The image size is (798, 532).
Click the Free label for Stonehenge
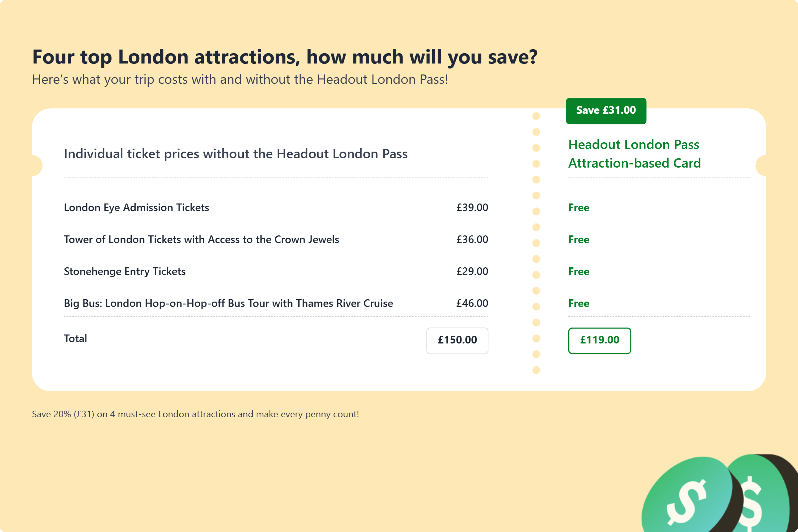(579, 271)
